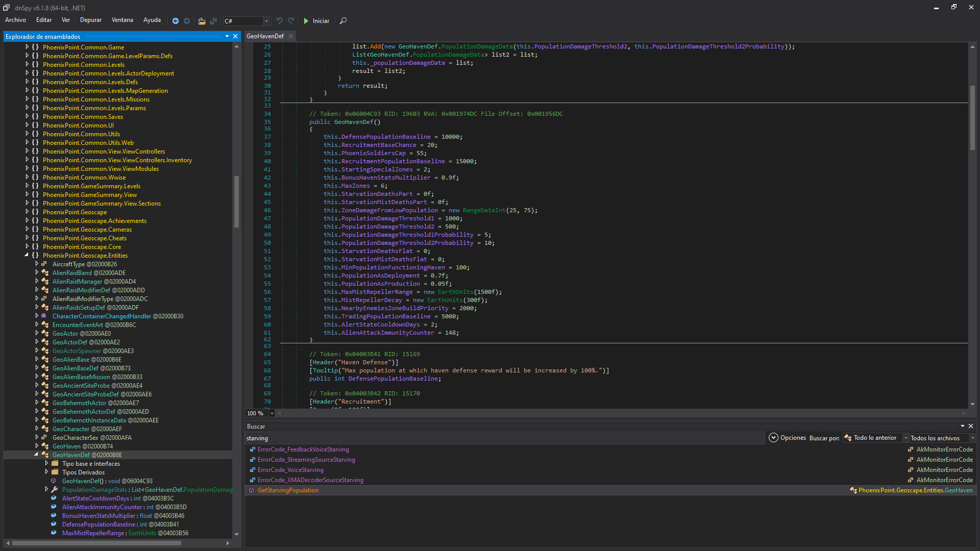Open the Ver menu
The width and height of the screenshot is (980, 551).
(66, 20)
